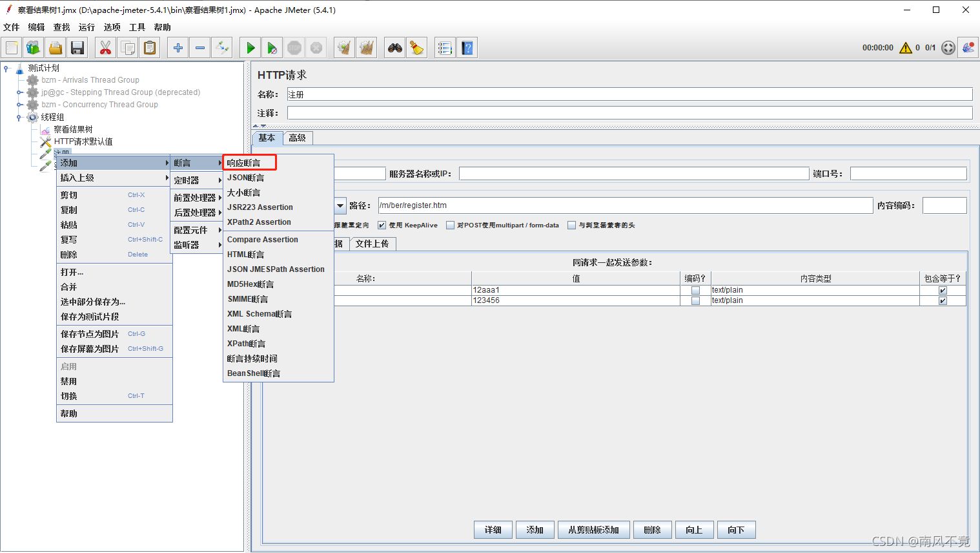Click the grey Shutdown icon

pos(316,48)
